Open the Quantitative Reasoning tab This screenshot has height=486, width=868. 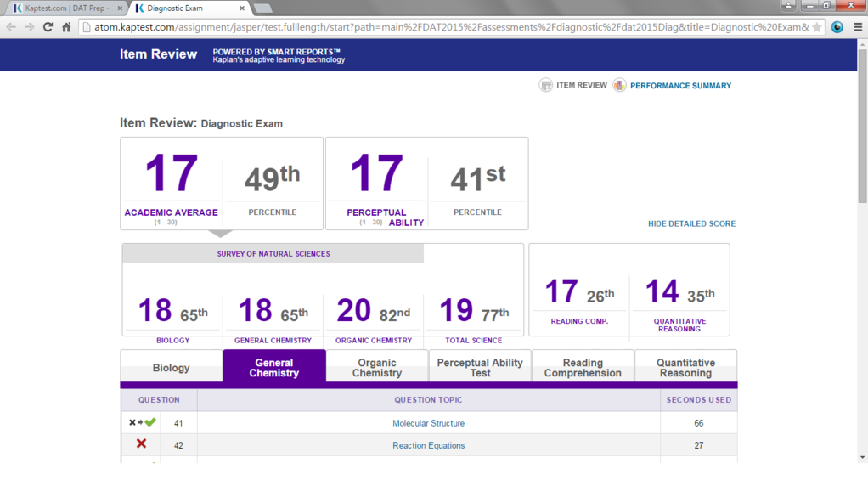[x=685, y=368]
